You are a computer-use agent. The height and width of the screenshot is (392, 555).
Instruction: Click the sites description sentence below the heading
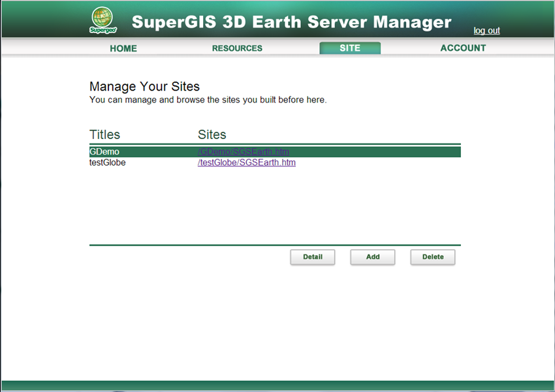[x=208, y=100]
